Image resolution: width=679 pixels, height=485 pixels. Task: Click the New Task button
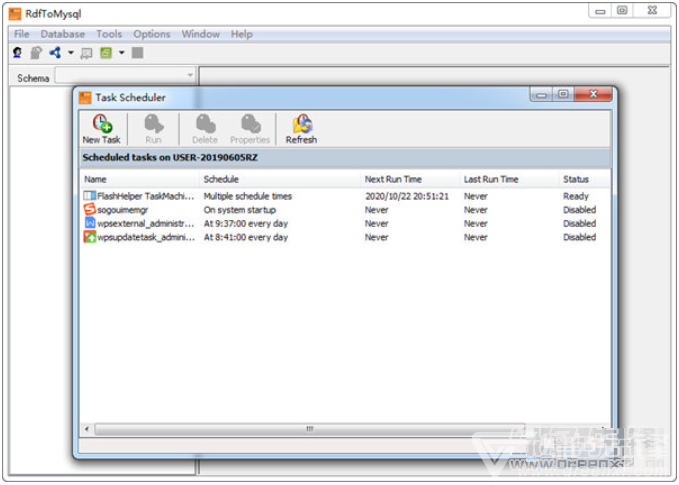pos(101,129)
